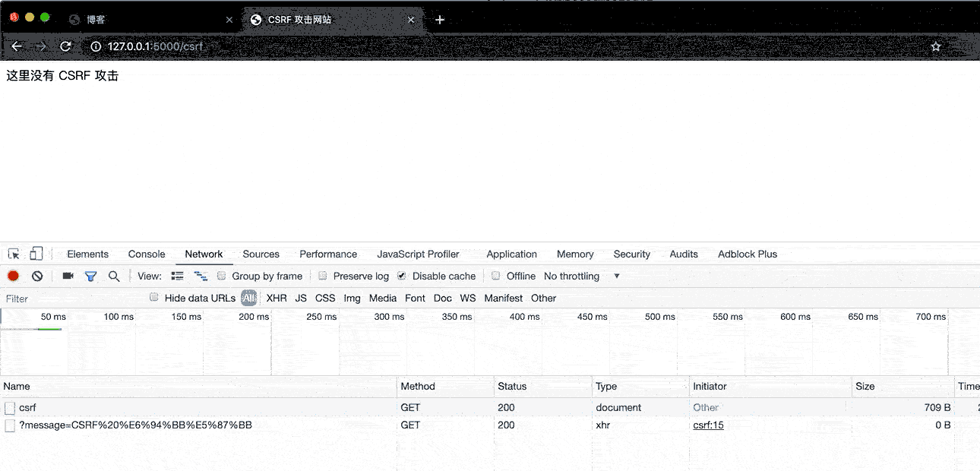The width and height of the screenshot is (980, 471).
Task: Filter requests by Manifest
Action: pos(504,298)
